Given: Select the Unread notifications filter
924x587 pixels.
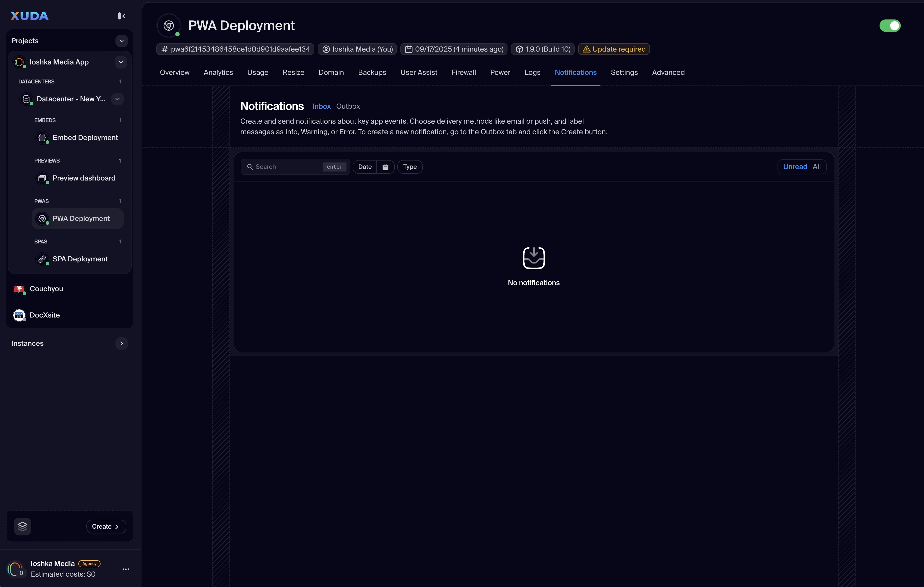Looking at the screenshot, I should [x=795, y=167].
